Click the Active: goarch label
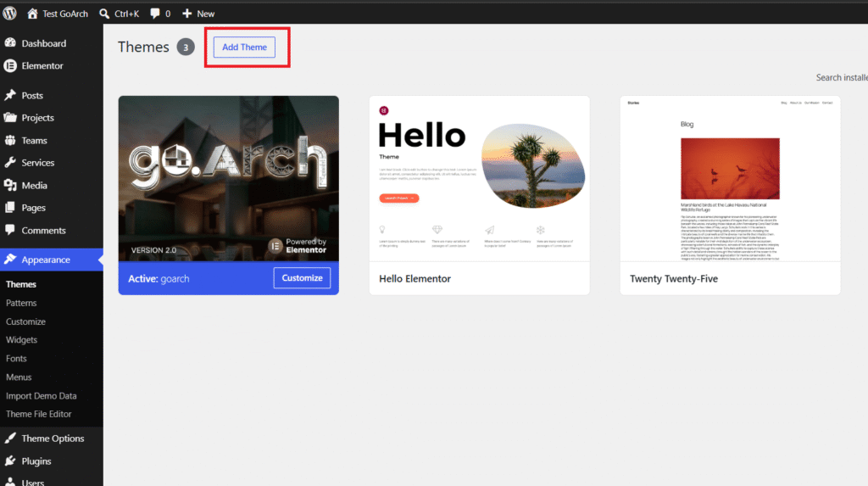This screenshot has width=868, height=486. click(x=159, y=279)
